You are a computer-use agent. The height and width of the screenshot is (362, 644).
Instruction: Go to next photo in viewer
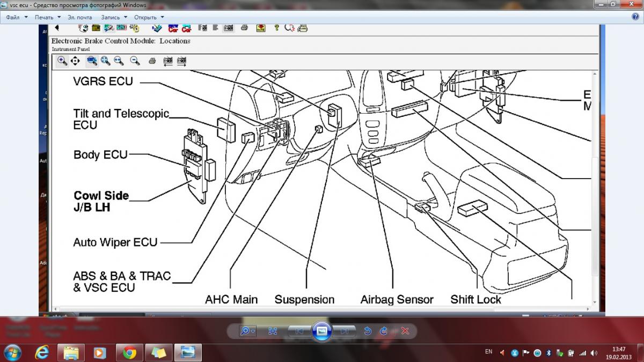click(x=344, y=331)
